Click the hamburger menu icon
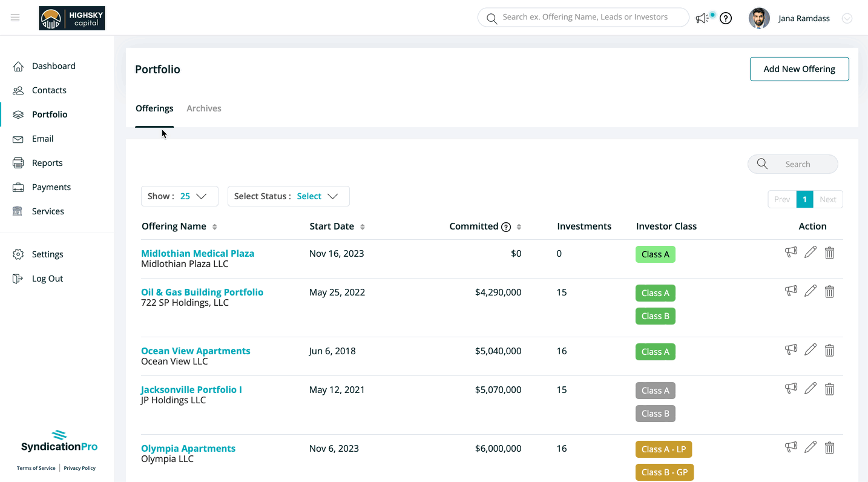 (x=15, y=18)
